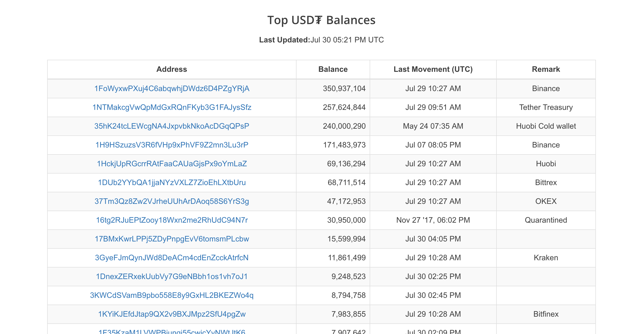Click the Last Movement (UTC) column header

(433, 69)
